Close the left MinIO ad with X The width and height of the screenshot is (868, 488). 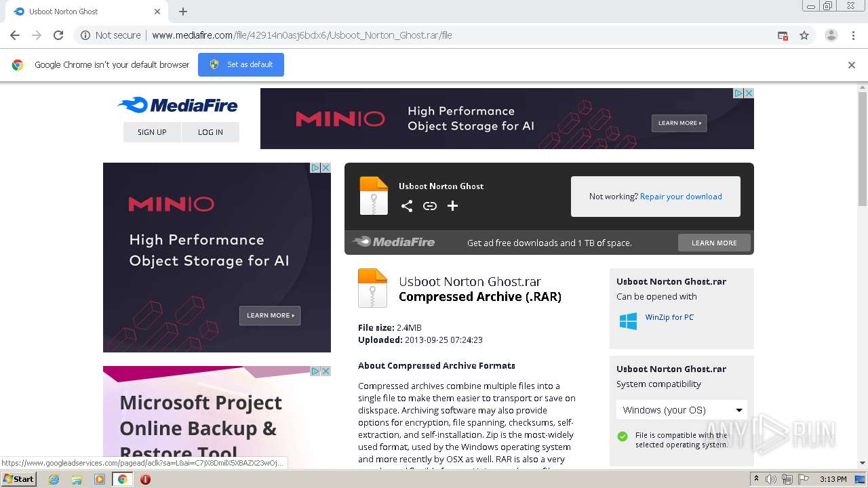[325, 167]
